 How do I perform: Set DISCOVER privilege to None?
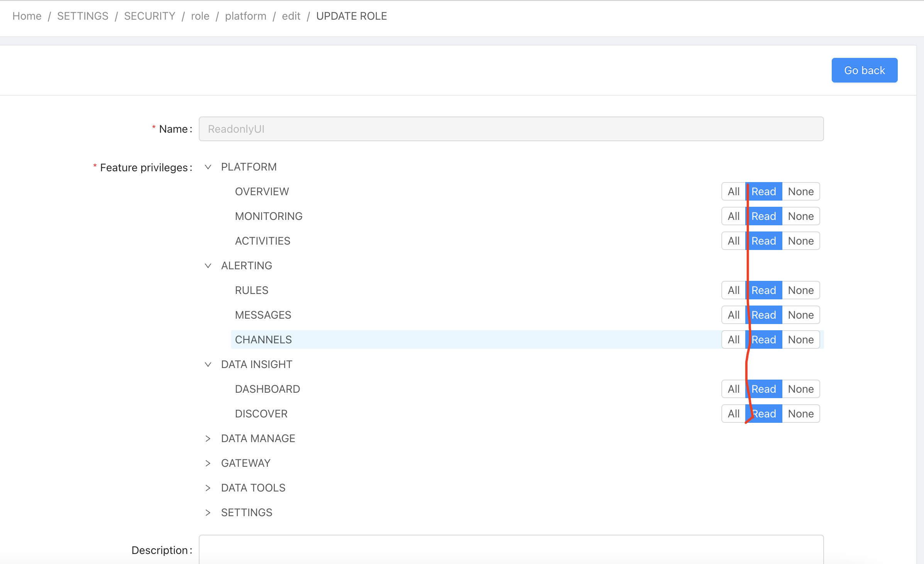pyautogui.click(x=800, y=413)
